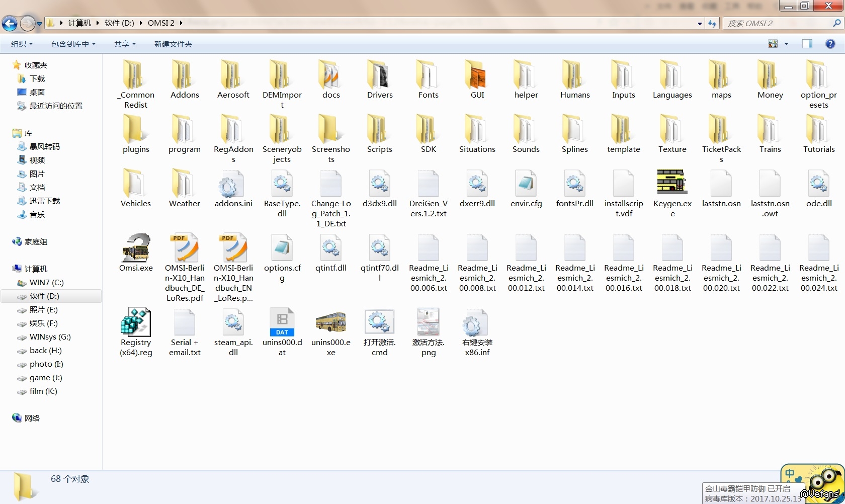The width and height of the screenshot is (845, 504).
Task: Click the 新建文件夹 button
Action: [173, 44]
